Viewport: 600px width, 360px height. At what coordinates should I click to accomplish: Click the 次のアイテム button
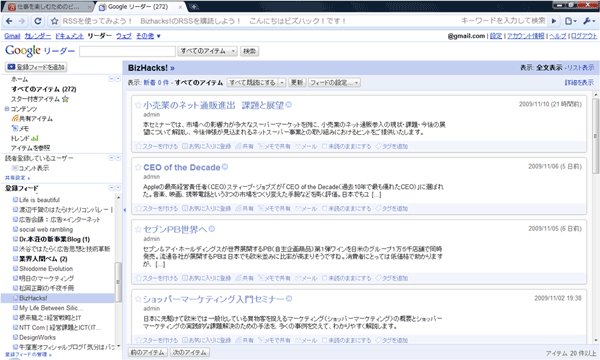(x=189, y=352)
